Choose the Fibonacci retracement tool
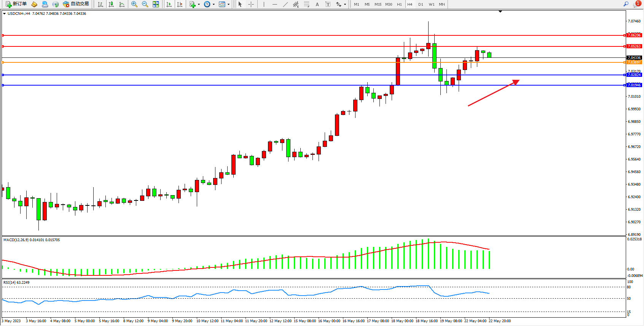644x326 pixels. (307, 4)
